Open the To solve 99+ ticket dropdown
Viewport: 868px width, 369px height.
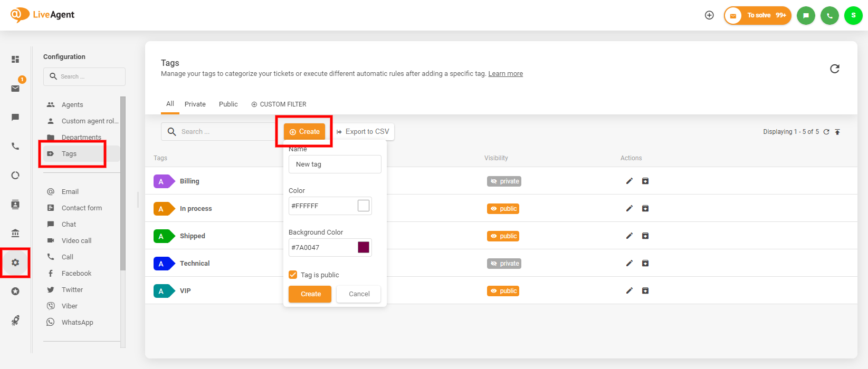pos(757,15)
